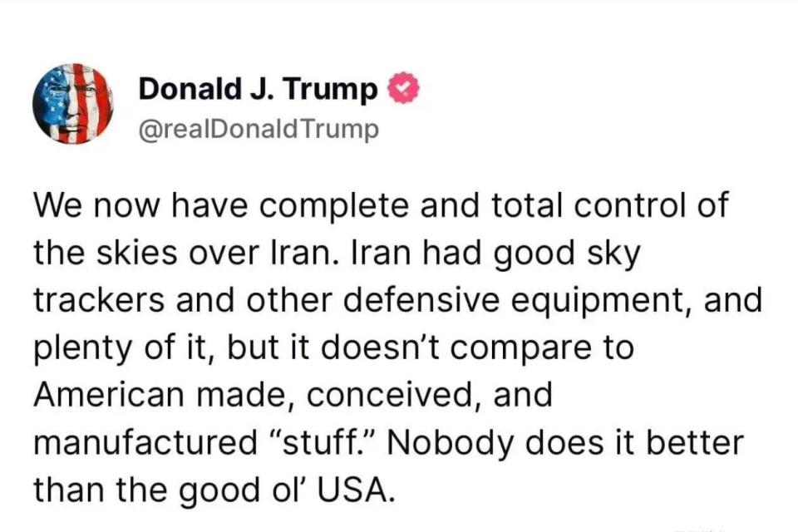Open the Donald J. Trump display name

[x=258, y=89]
